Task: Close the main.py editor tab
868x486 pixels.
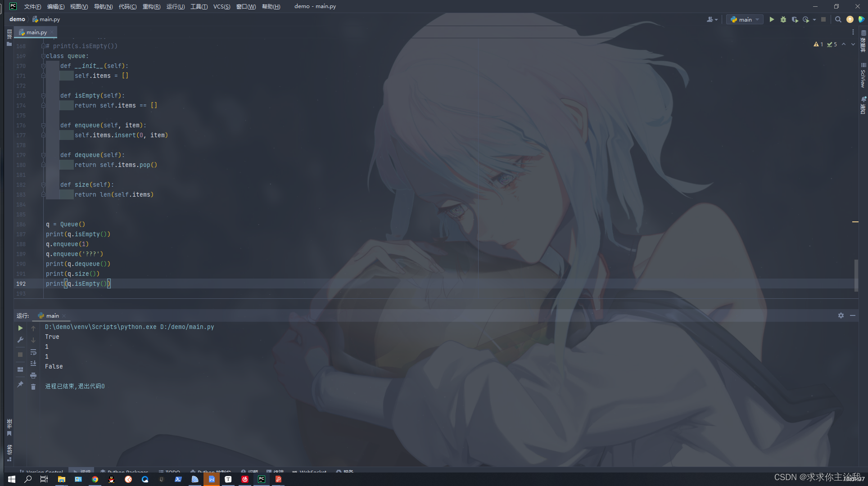Action: click(52, 32)
